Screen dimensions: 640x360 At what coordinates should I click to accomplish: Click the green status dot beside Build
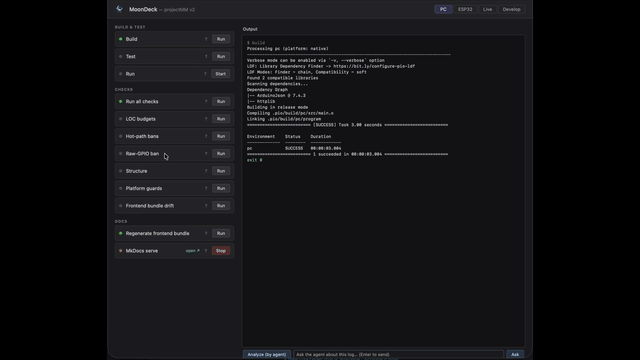[x=120, y=39]
